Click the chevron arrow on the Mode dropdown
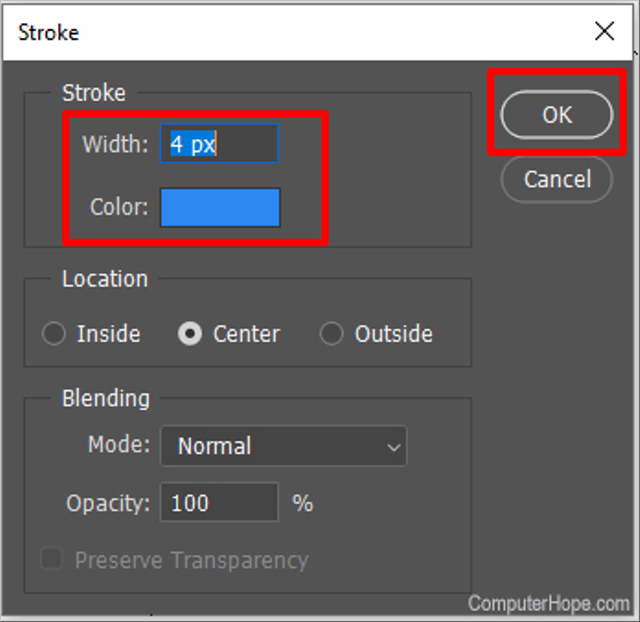Screen dimensions: 640x622 click(x=393, y=448)
